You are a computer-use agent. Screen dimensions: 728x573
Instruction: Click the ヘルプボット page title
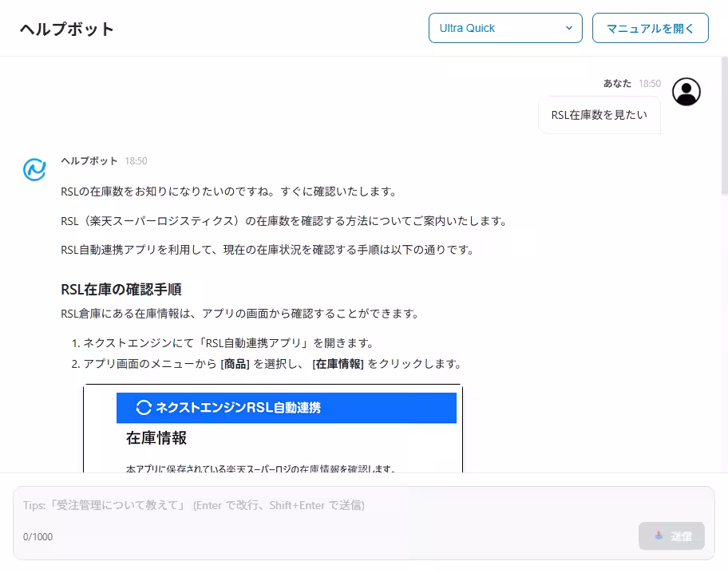click(67, 29)
